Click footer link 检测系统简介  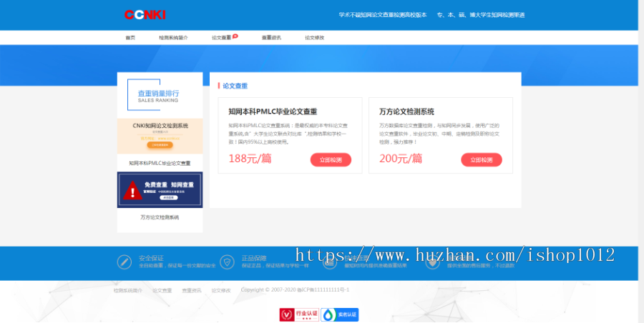point(128,290)
